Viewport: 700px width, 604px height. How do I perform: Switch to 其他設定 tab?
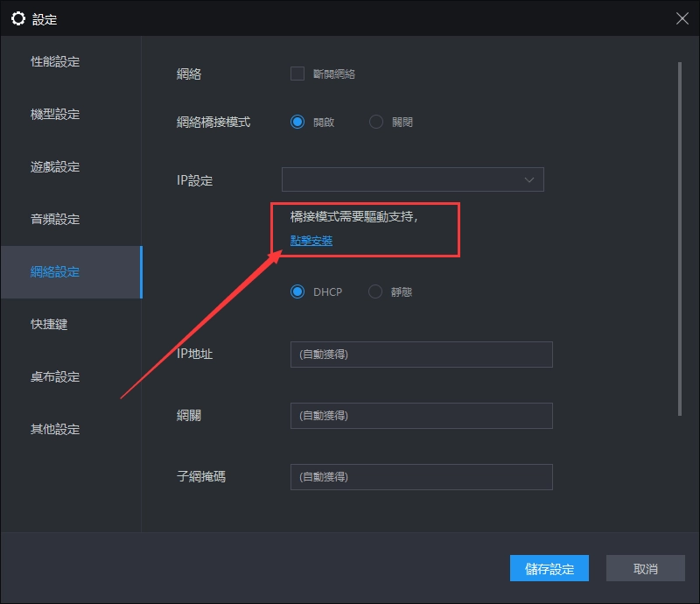pyautogui.click(x=55, y=430)
